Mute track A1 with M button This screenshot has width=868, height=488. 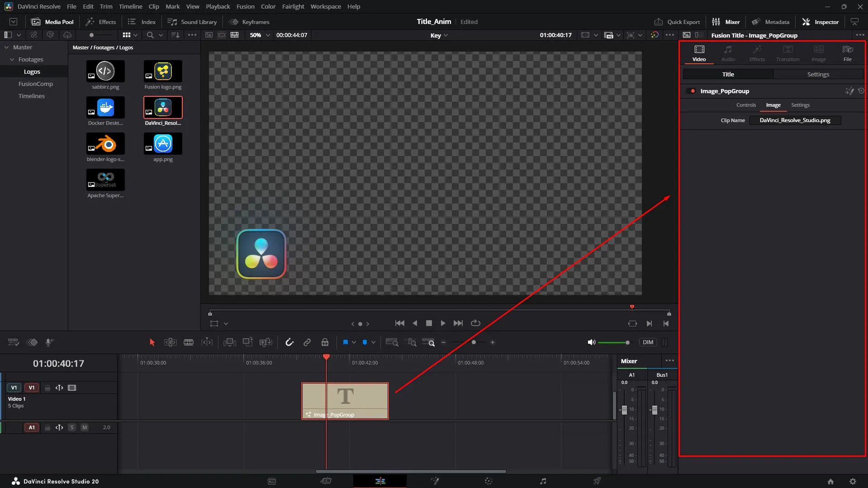84,427
